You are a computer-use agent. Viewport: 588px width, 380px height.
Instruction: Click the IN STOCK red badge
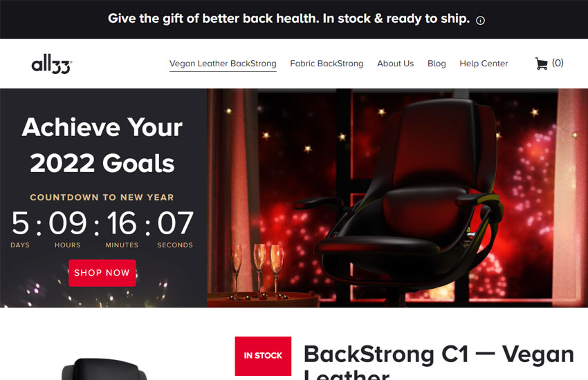pos(263,356)
